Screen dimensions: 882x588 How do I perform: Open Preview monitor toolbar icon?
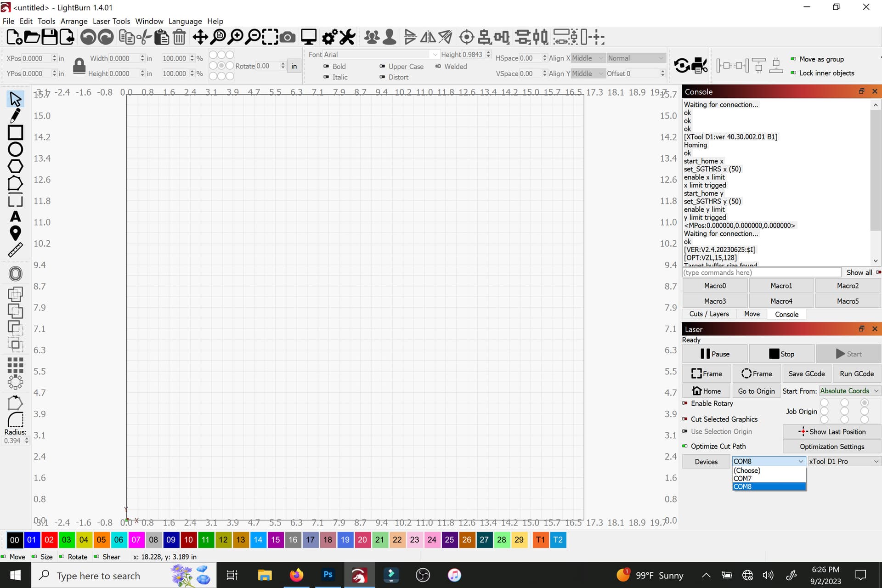pyautogui.click(x=308, y=37)
